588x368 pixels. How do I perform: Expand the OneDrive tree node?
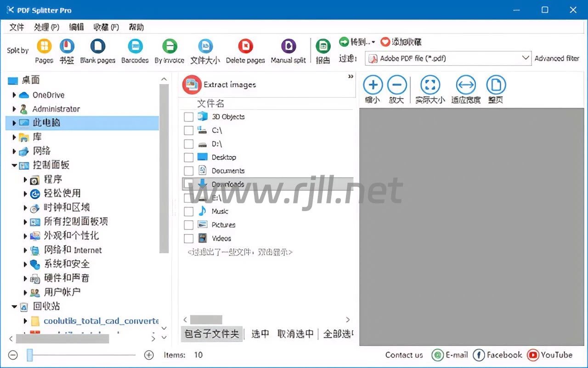(x=14, y=95)
